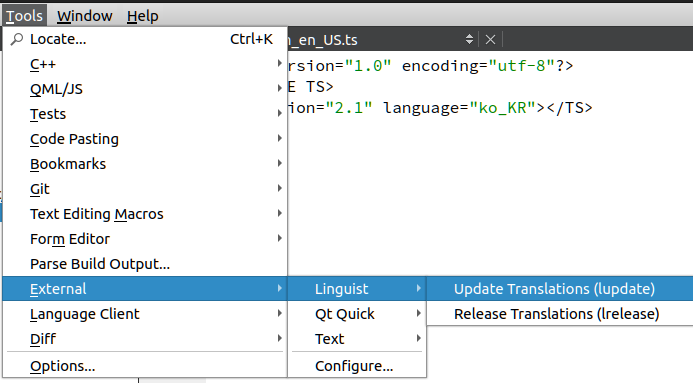
Task: Close the en_US.ts document tab
Action: coord(490,40)
